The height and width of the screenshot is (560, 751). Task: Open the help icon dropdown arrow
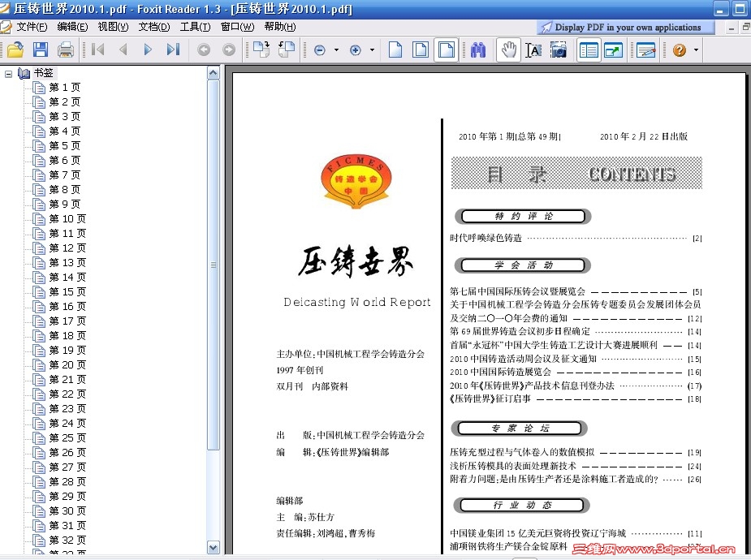[696, 50]
